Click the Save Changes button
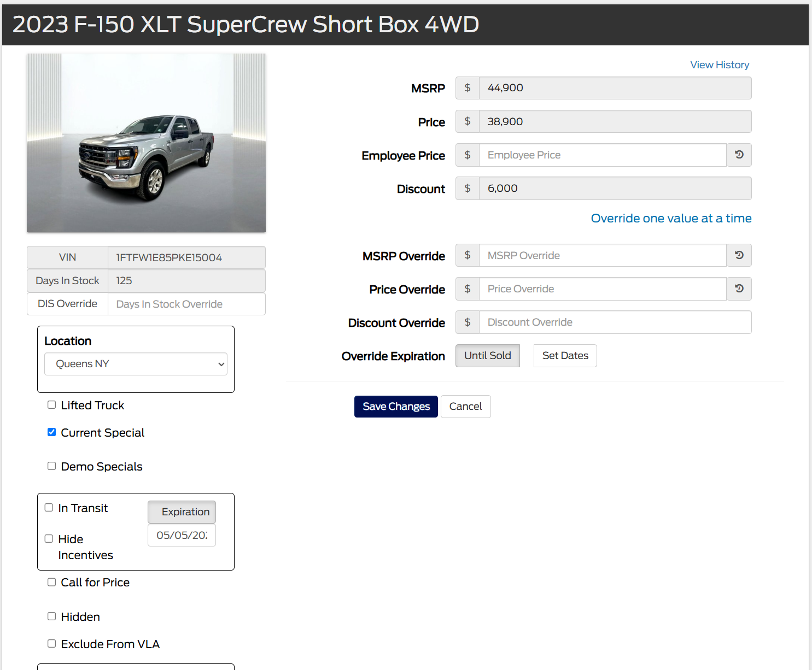Image resolution: width=812 pixels, height=670 pixels. [396, 407]
